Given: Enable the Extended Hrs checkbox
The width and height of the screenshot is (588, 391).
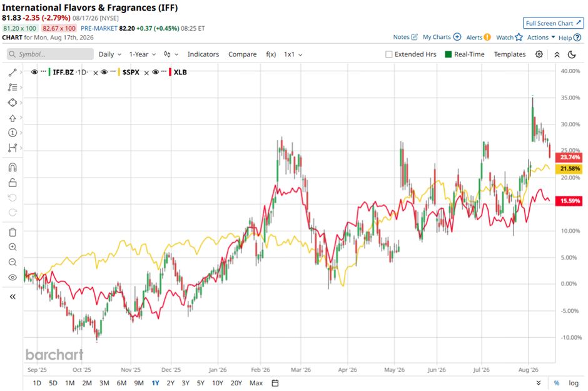Looking at the screenshot, I should 389,54.
